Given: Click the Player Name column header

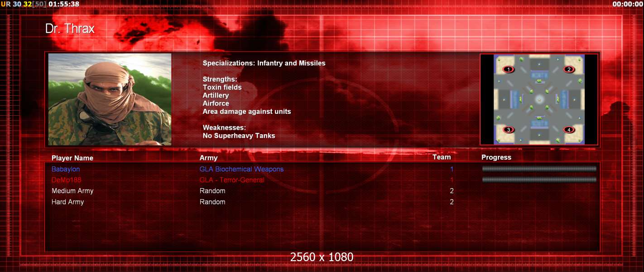Looking at the screenshot, I should [72, 158].
